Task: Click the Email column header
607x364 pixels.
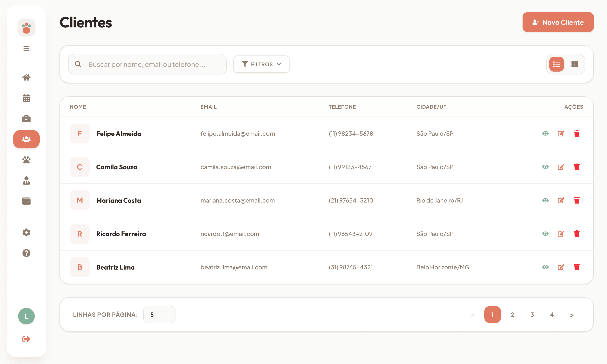Action: pos(209,107)
